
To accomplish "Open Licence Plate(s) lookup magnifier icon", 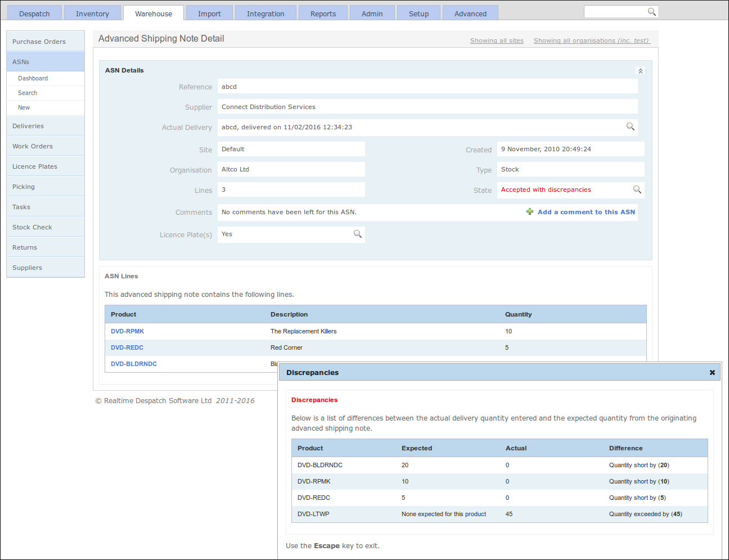I will (358, 234).
